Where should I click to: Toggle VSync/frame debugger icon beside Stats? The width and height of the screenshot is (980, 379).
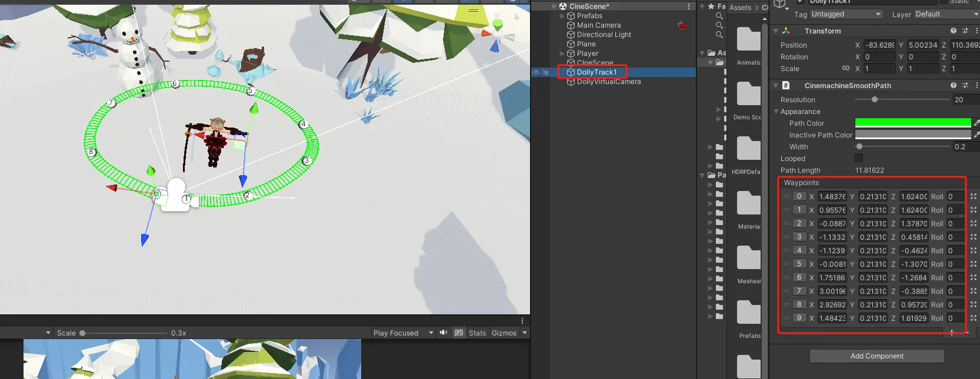pos(459,333)
